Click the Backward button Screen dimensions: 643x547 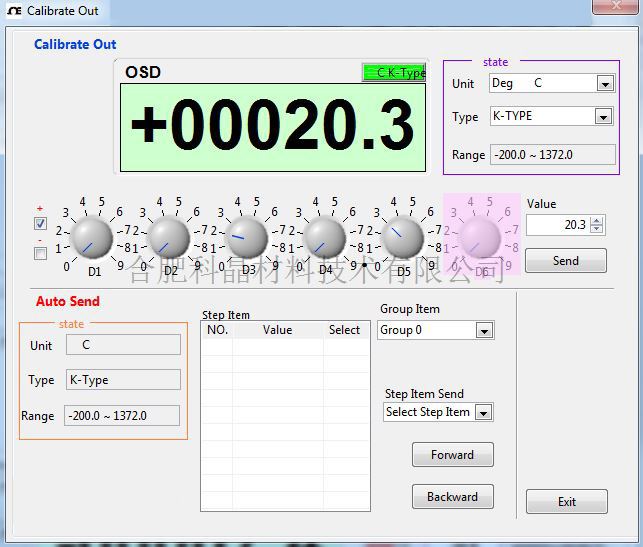[x=452, y=497]
